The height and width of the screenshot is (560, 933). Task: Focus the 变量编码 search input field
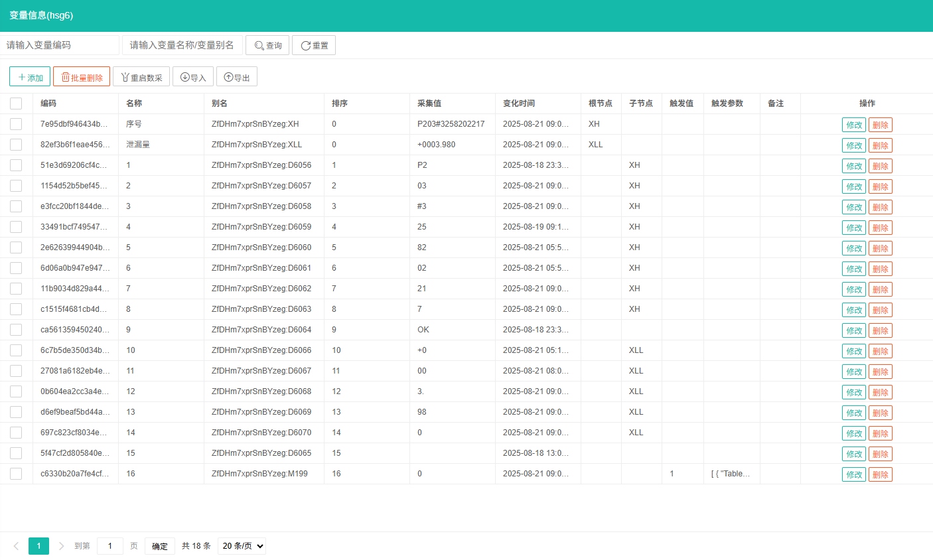[60, 45]
